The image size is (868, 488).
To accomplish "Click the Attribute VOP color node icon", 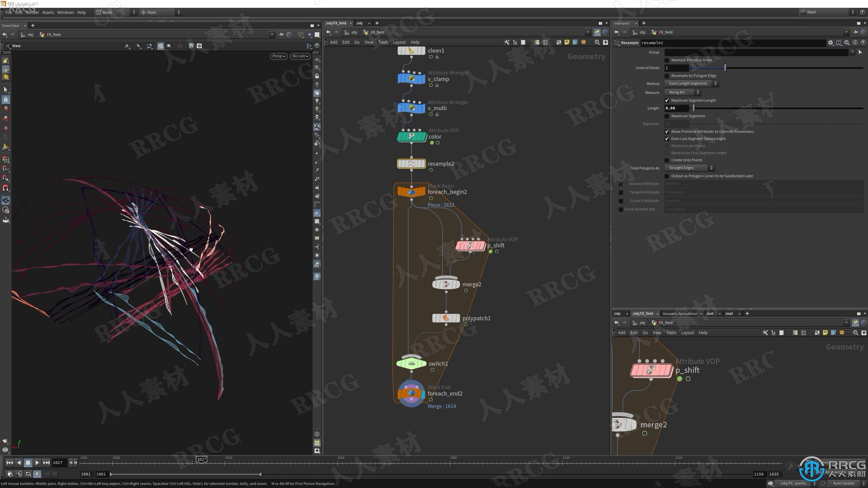I will 411,136.
